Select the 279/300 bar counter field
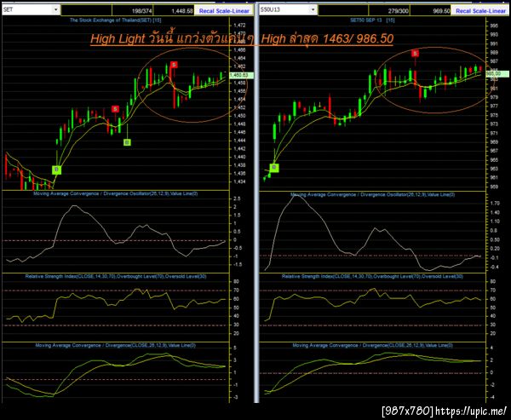Image resolution: width=511 pixels, height=420 pixels. 389,11
